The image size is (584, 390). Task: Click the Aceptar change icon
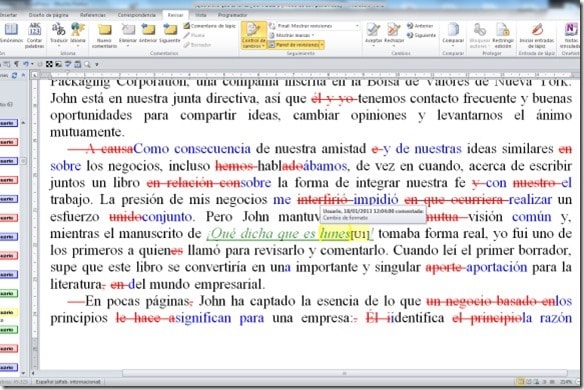pyautogui.click(x=373, y=30)
